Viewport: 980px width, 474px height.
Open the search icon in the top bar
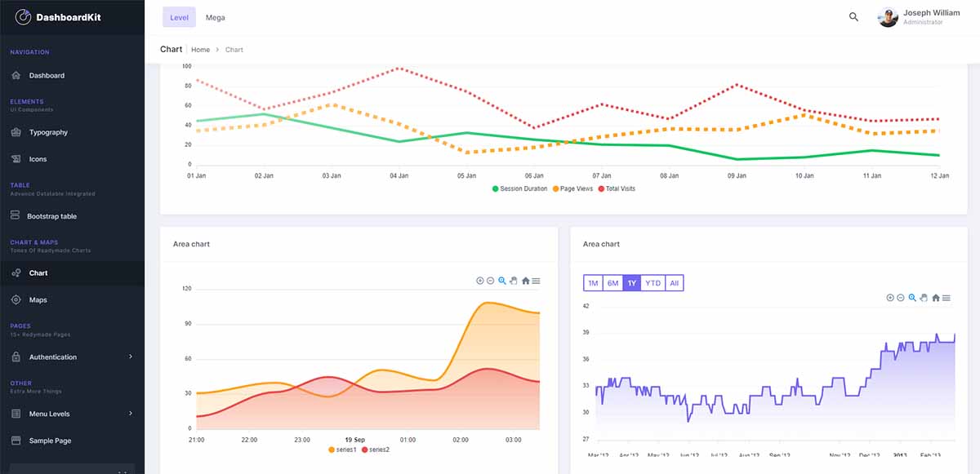tap(853, 16)
